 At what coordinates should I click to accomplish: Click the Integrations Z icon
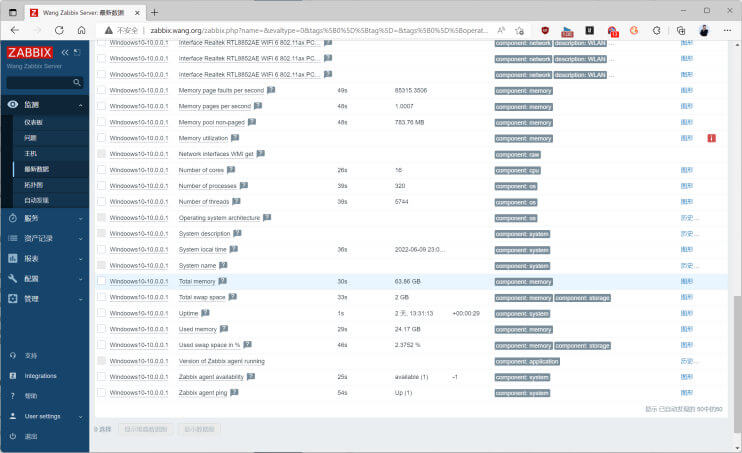point(13,376)
